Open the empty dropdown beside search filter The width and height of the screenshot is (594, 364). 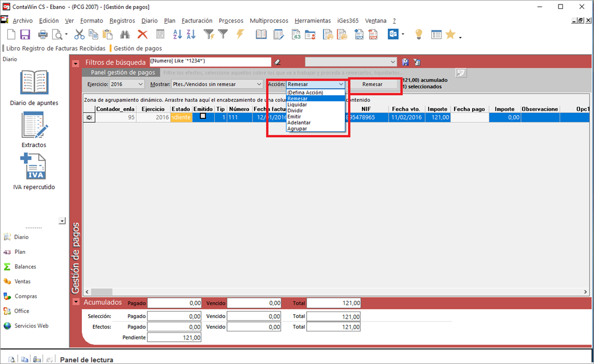[x=351, y=61]
